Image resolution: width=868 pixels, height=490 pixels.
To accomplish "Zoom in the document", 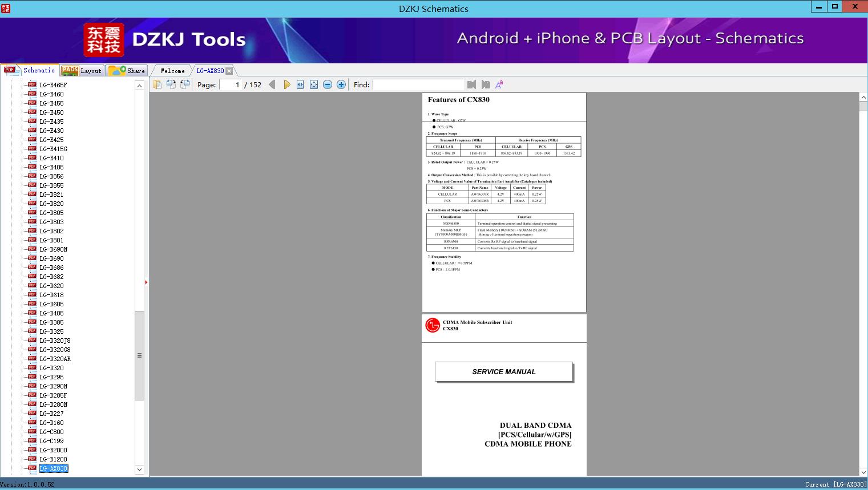I will coord(341,84).
